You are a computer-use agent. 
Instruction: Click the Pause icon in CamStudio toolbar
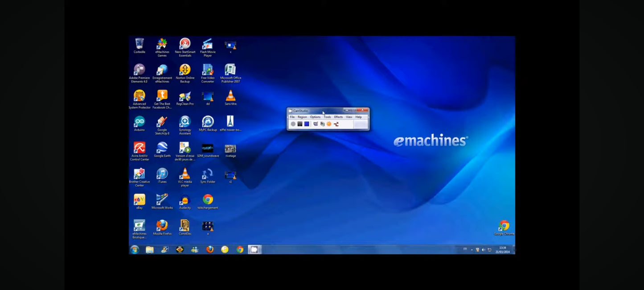click(x=300, y=124)
